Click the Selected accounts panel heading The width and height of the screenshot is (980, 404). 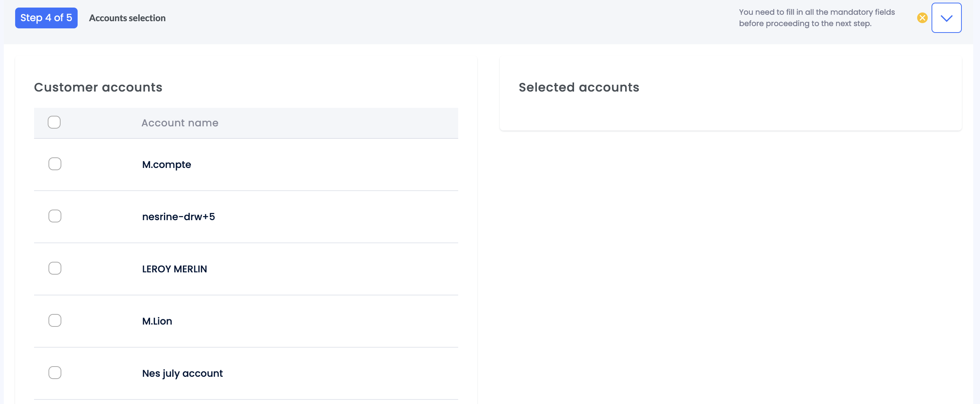pyautogui.click(x=578, y=87)
